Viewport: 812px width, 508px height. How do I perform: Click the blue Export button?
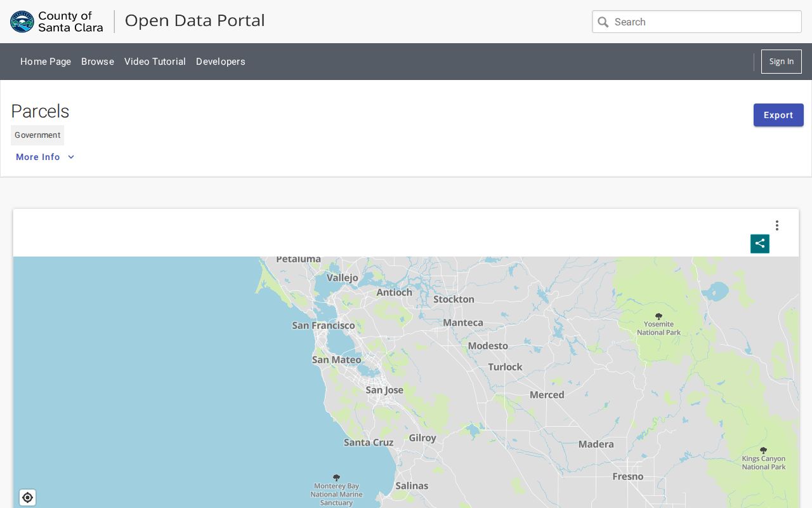778,115
